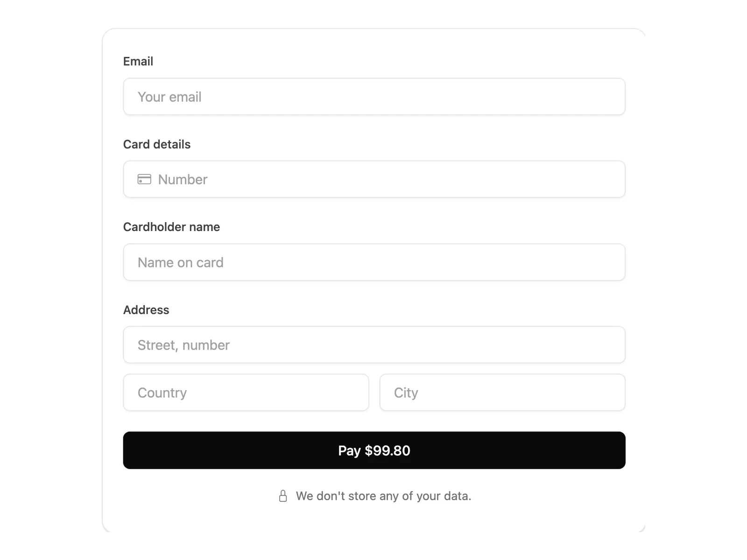This screenshot has width=747, height=560.
Task: Submit payment with Pay $99.80 button
Action: [374, 450]
